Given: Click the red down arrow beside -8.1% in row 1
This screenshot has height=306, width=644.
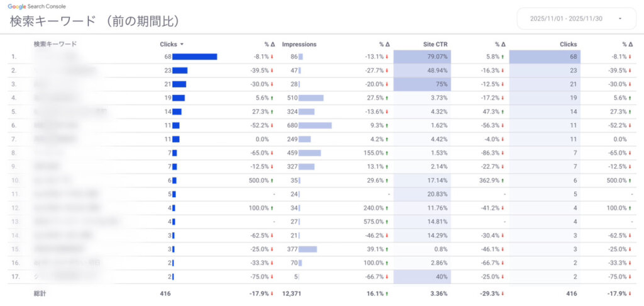Looking at the screenshot, I should click(x=272, y=57).
